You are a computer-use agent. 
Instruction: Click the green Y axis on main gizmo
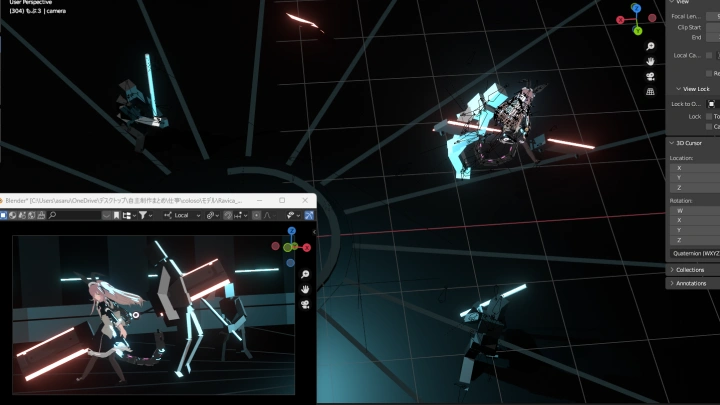coord(637,31)
